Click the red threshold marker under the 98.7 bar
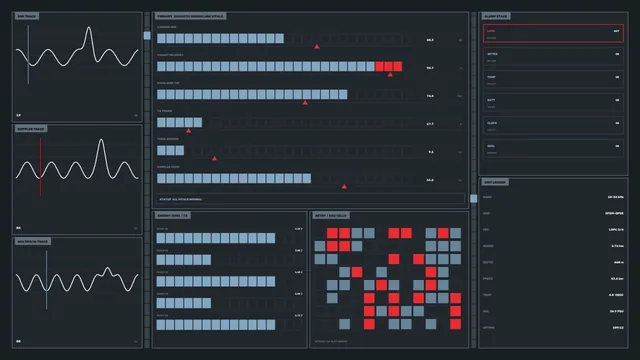 [x=390, y=75]
